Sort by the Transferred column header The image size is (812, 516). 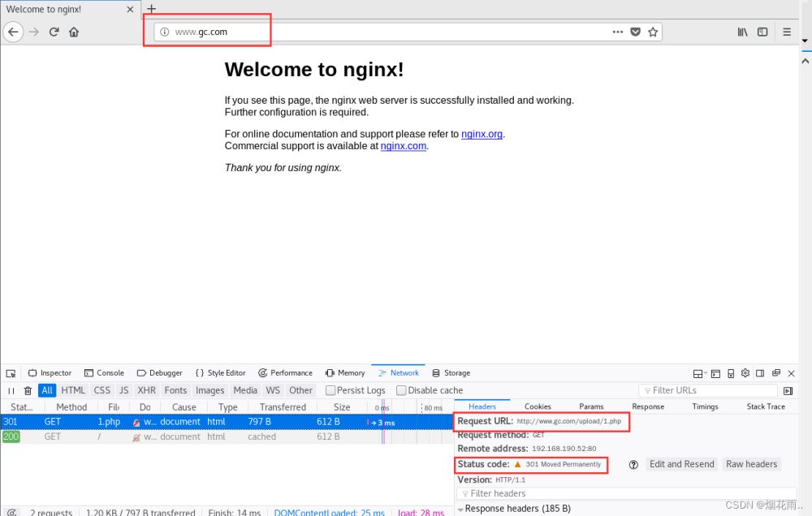coord(283,407)
